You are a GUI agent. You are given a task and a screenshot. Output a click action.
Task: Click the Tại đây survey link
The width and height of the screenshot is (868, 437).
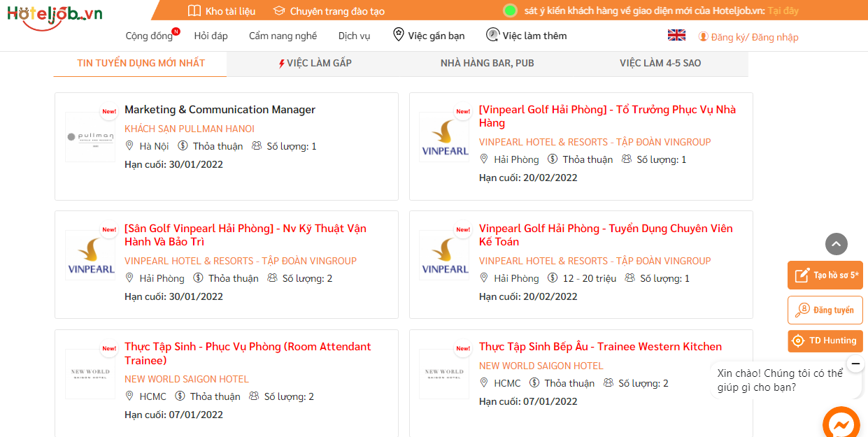click(x=783, y=10)
